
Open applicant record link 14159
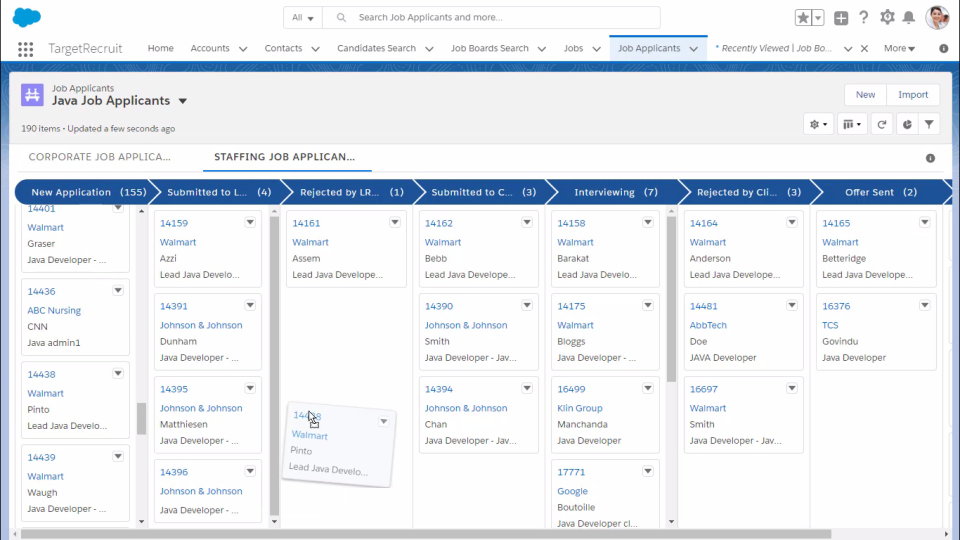174,223
